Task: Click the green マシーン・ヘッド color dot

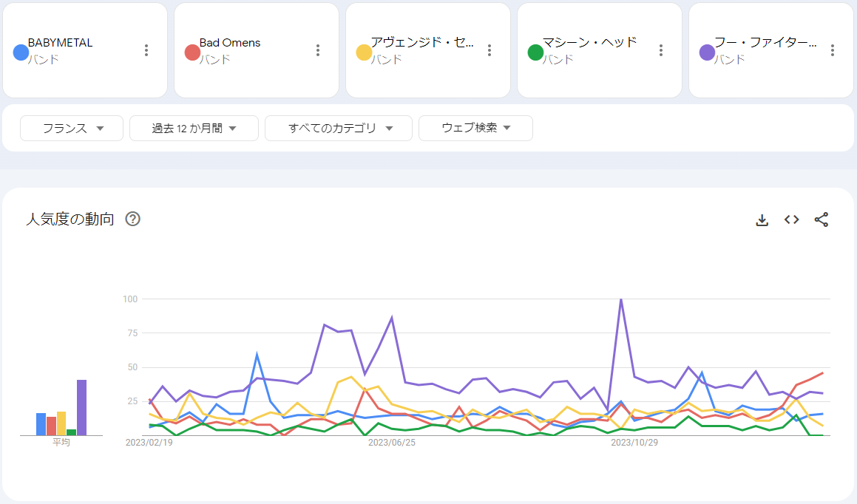Action: [535, 52]
